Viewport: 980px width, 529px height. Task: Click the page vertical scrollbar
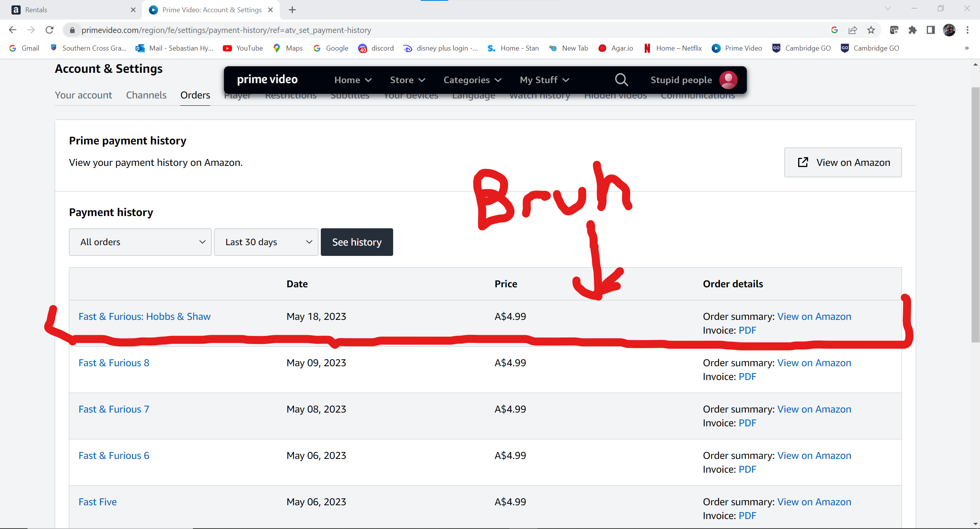pyautogui.click(x=975, y=215)
